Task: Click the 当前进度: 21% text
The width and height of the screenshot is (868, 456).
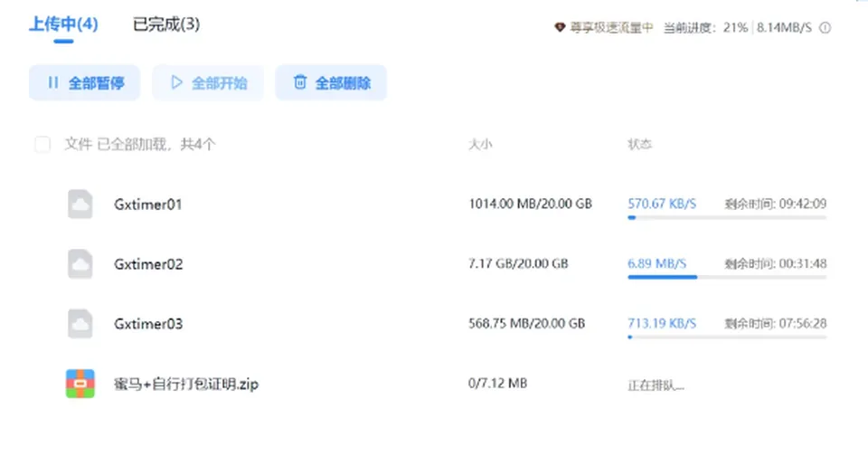Action: [705, 28]
